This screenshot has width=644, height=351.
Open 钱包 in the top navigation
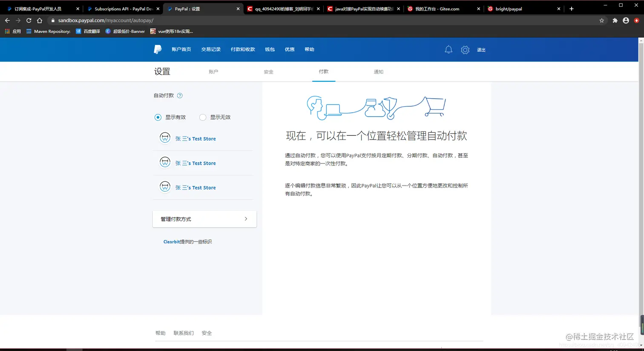pyautogui.click(x=270, y=49)
